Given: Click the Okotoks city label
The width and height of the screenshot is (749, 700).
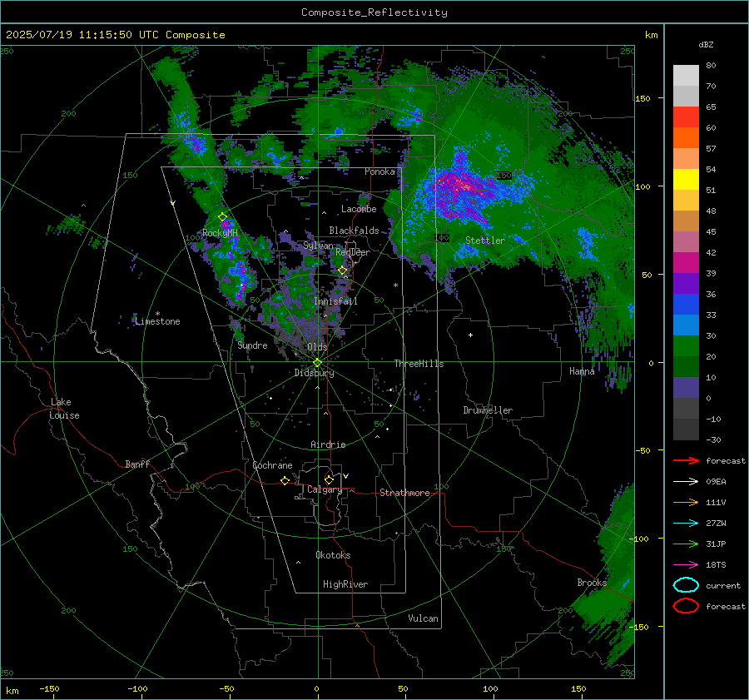Looking at the screenshot, I should point(333,555).
